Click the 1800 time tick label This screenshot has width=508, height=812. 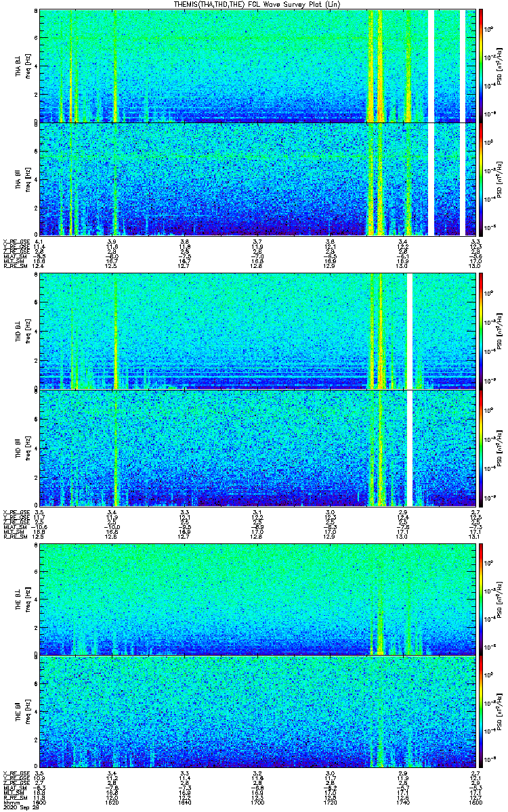pos(475,802)
